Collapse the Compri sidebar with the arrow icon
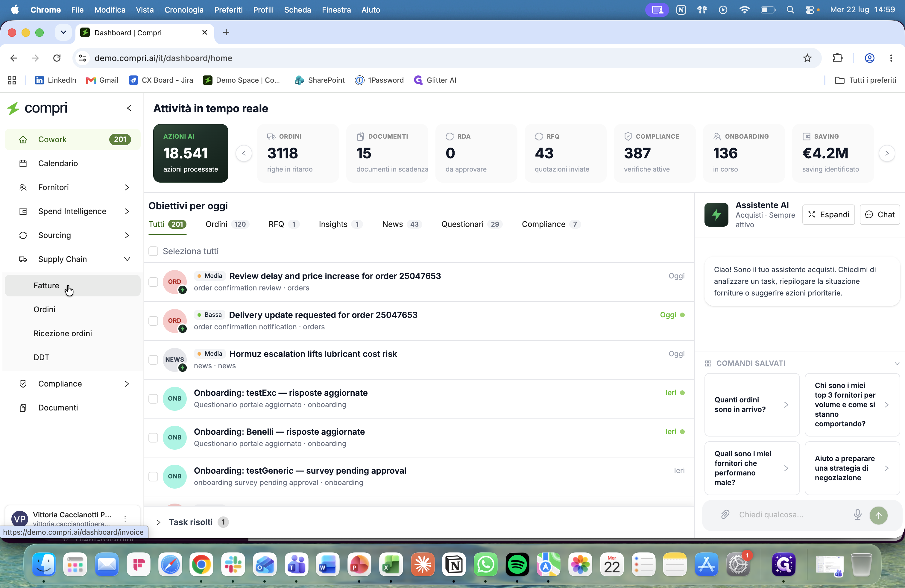 click(x=129, y=108)
